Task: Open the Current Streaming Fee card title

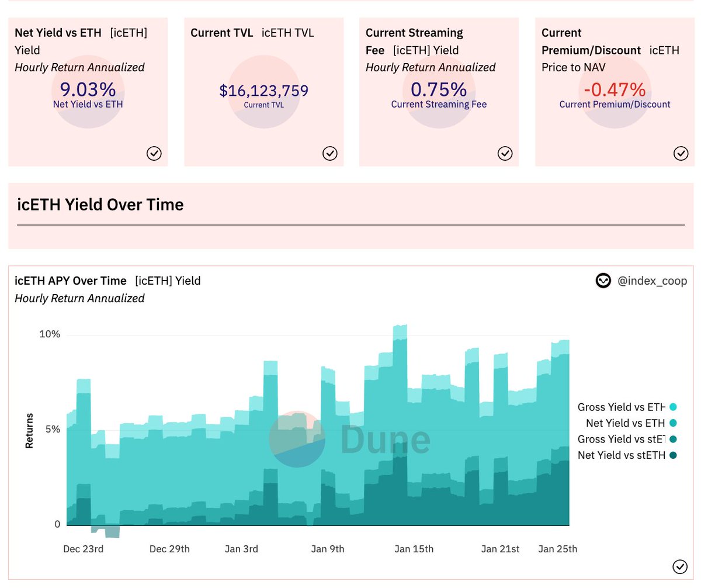Action: point(414,41)
